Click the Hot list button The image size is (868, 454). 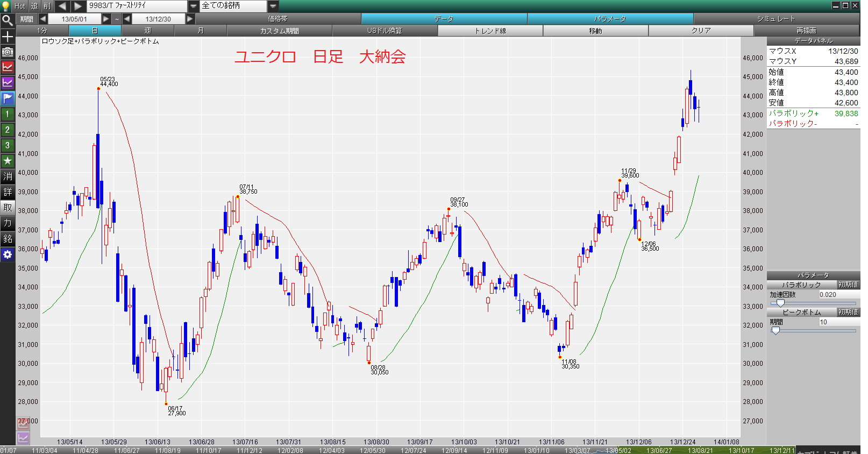[20, 6]
